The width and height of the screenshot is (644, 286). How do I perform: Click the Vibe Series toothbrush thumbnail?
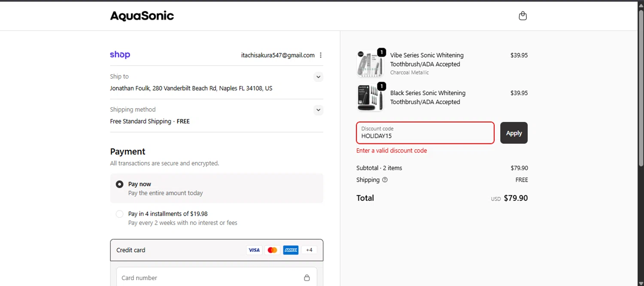(x=370, y=64)
